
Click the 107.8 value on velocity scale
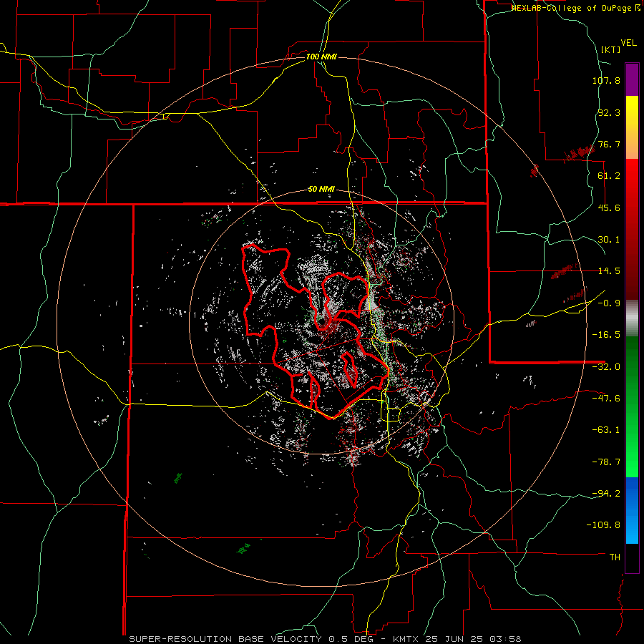(x=606, y=80)
